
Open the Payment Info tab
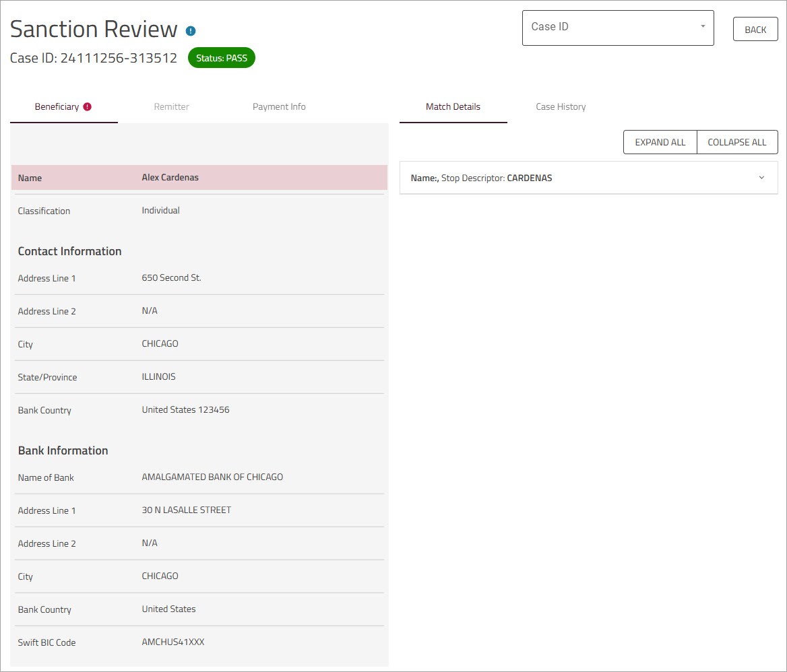(279, 106)
